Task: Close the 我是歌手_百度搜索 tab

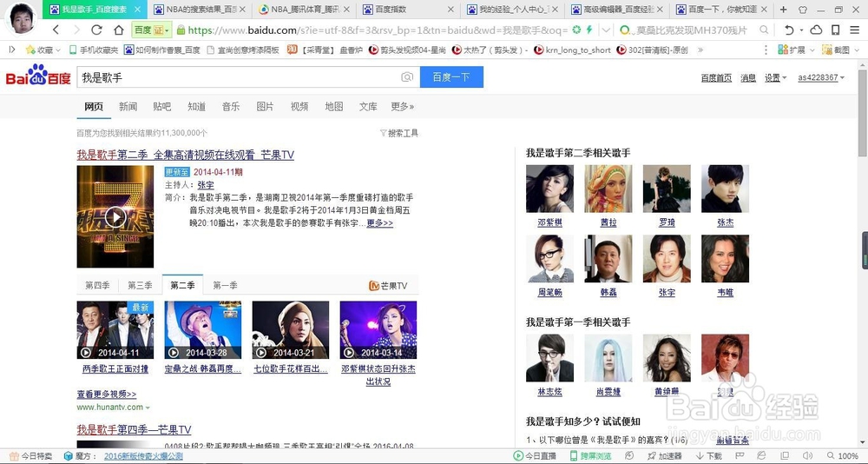Action: (x=138, y=10)
